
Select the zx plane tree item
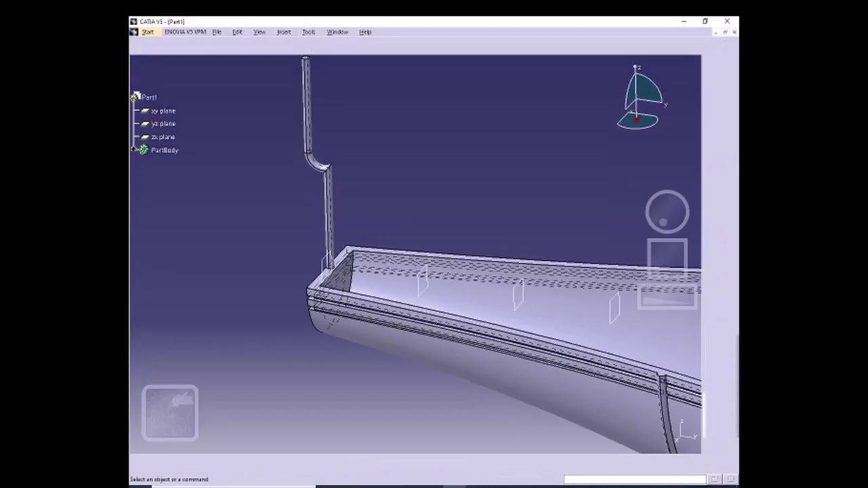click(163, 137)
